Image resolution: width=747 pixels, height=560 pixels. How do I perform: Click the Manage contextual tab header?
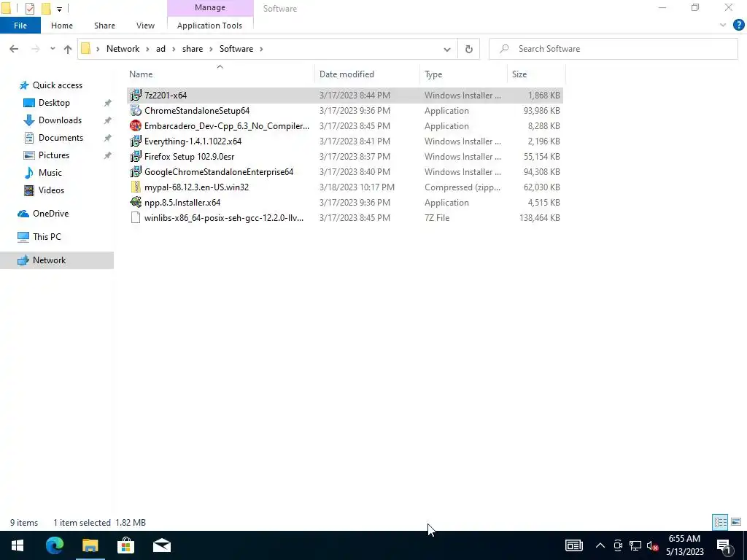pyautogui.click(x=210, y=7)
